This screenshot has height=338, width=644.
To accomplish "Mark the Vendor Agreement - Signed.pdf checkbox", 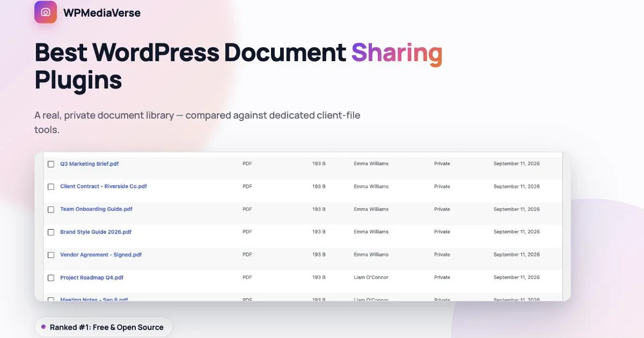I will 51,255.
